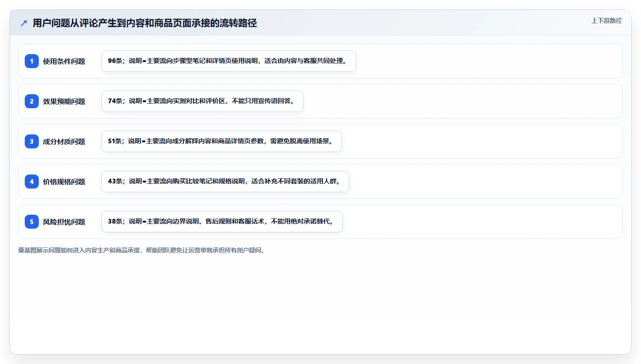
Task: Click the 价格规格问题 label
Action: tap(64, 182)
